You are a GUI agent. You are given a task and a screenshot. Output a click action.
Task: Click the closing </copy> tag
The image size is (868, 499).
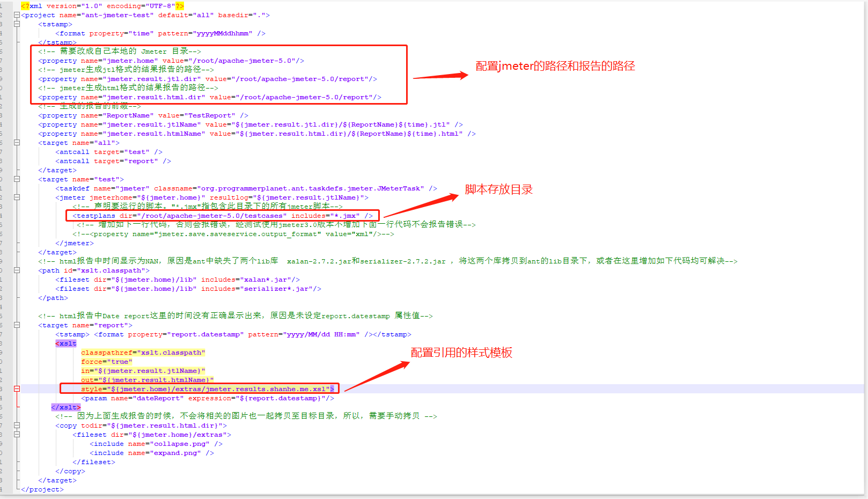click(x=70, y=471)
